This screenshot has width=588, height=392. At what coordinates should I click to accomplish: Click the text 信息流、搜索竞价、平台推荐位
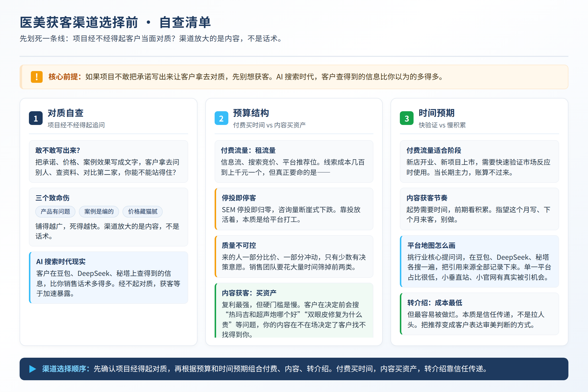[269, 162]
